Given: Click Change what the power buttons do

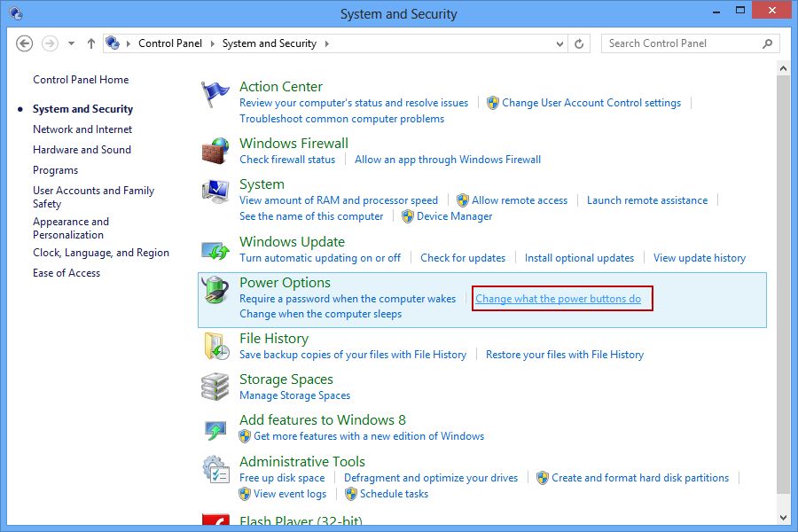Looking at the screenshot, I should (x=559, y=299).
